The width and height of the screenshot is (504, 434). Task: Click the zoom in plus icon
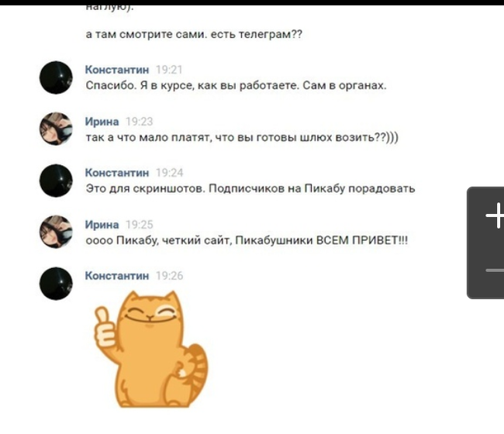coord(495,215)
